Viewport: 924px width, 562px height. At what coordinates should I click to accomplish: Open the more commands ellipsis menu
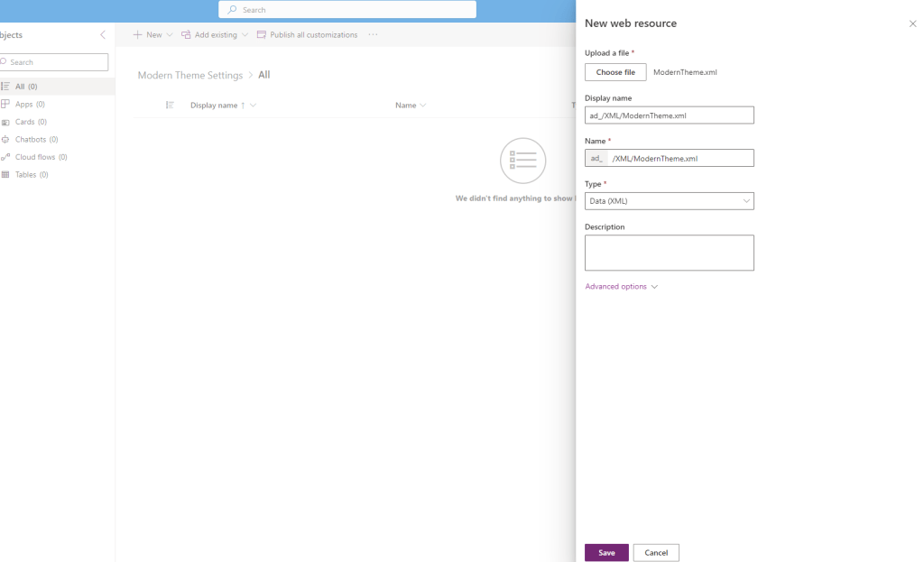coord(373,35)
